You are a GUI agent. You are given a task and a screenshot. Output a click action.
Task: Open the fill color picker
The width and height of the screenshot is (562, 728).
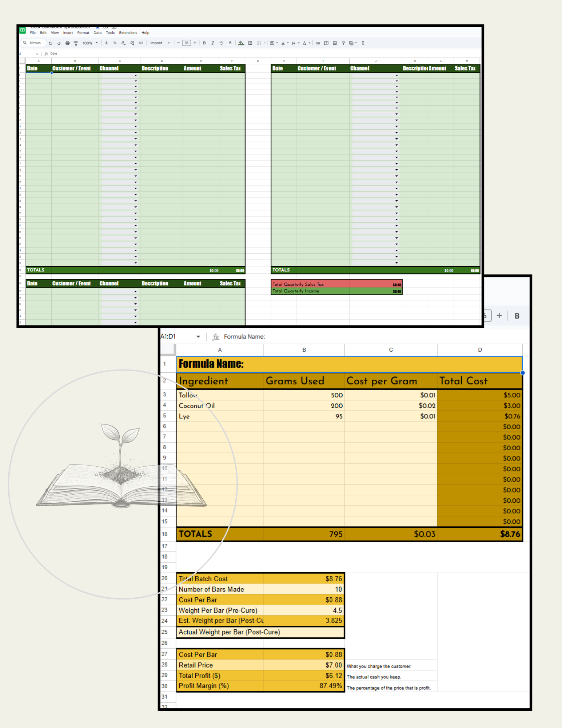[241, 43]
